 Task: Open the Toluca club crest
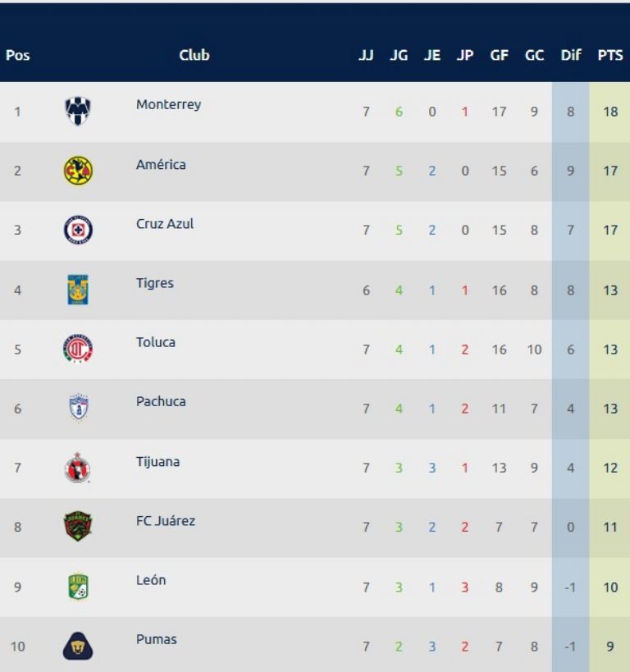(x=78, y=349)
